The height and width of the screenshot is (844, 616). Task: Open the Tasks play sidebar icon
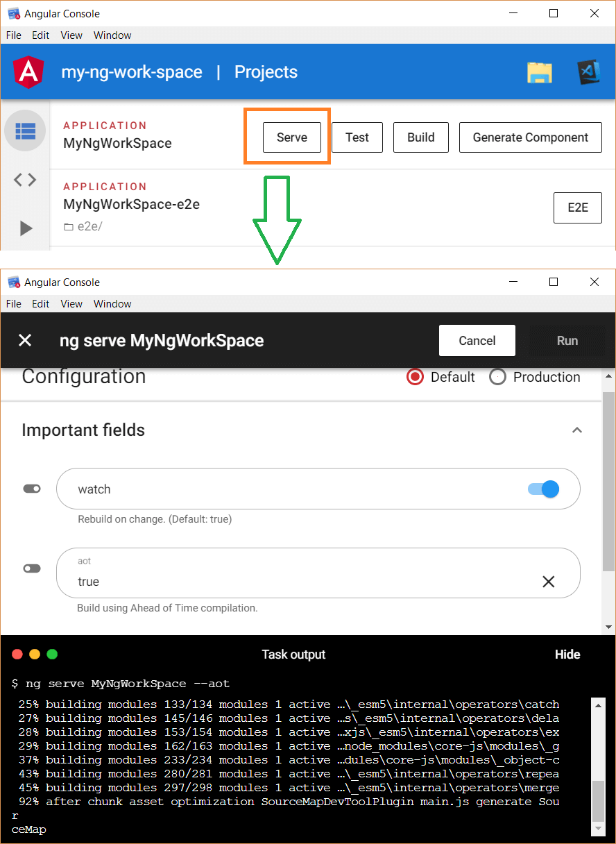point(25,228)
